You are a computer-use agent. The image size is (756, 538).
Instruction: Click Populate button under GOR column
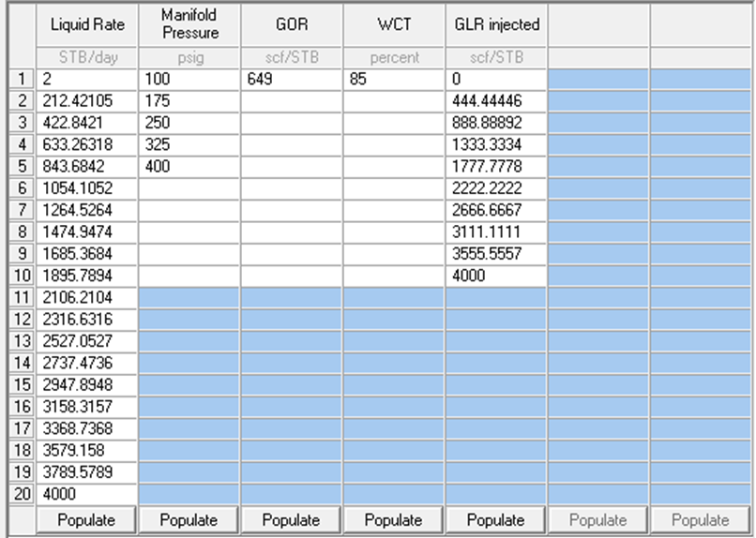pos(291,519)
